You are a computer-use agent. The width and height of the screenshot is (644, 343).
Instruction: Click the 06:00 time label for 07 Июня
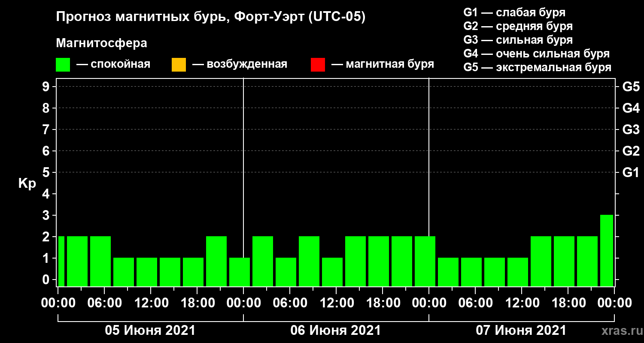click(x=475, y=303)
